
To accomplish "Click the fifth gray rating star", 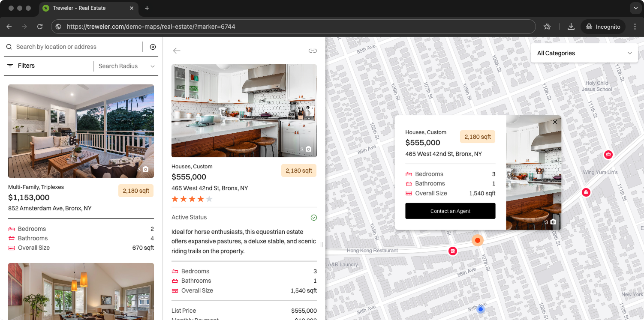I will (x=209, y=199).
